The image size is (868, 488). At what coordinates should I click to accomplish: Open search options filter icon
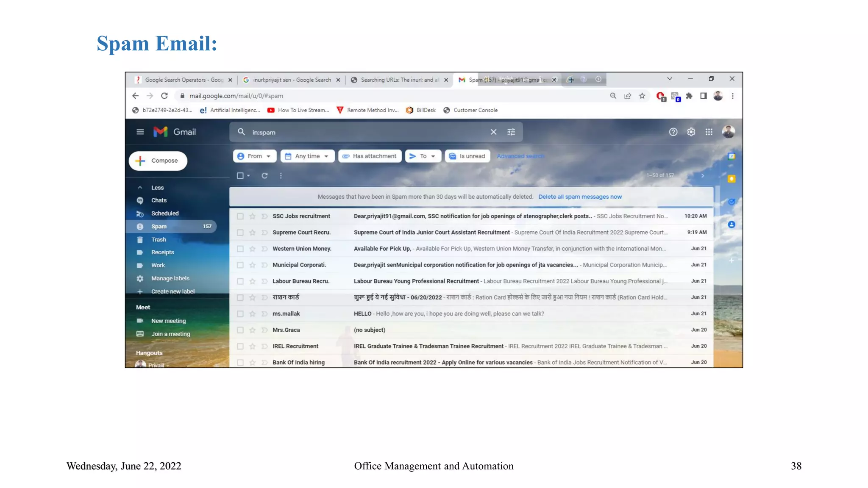pos(511,132)
